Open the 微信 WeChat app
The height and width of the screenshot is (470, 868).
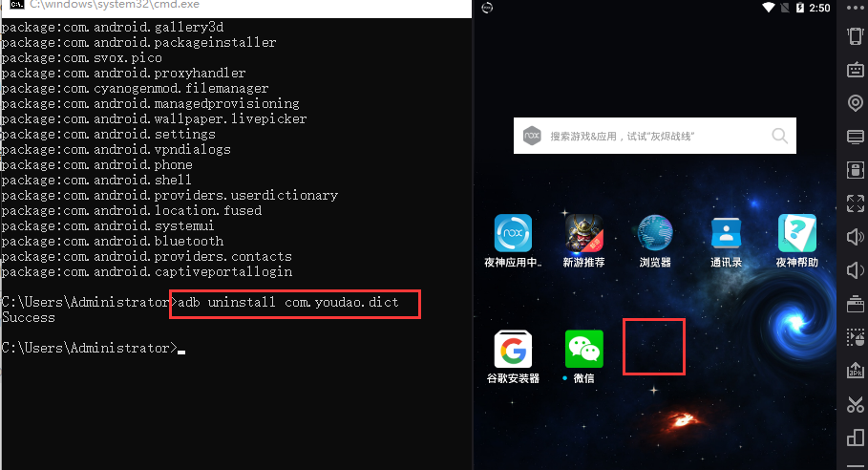(x=583, y=350)
